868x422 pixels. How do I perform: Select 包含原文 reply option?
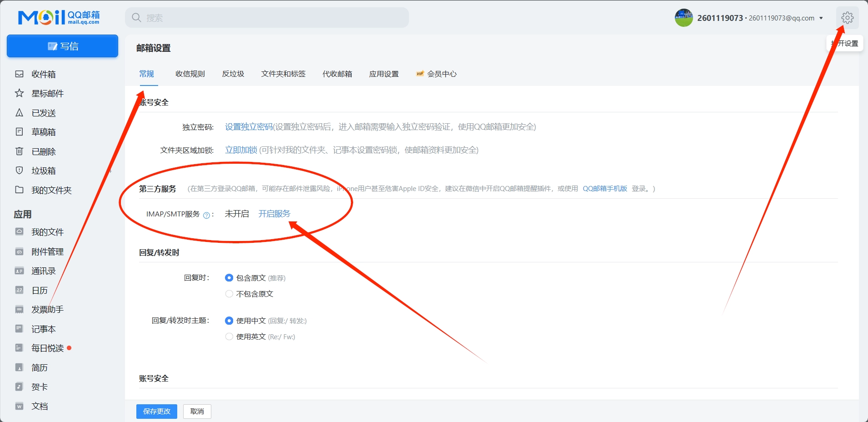pos(229,278)
